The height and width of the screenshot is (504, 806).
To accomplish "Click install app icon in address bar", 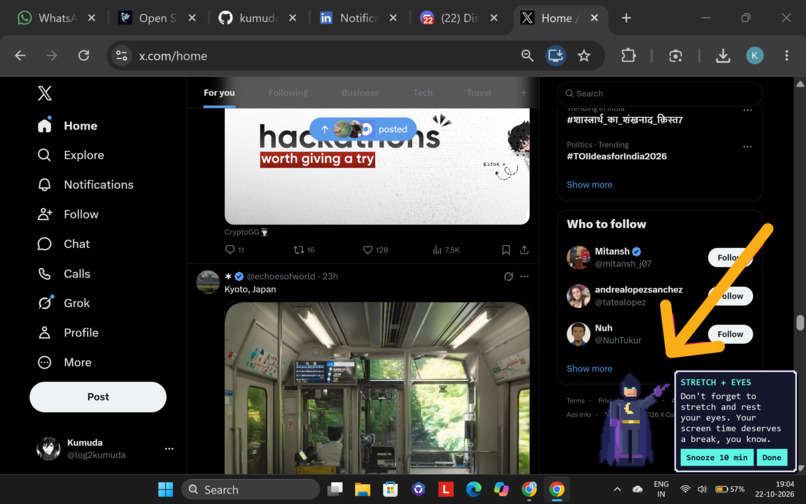I will pyautogui.click(x=555, y=56).
